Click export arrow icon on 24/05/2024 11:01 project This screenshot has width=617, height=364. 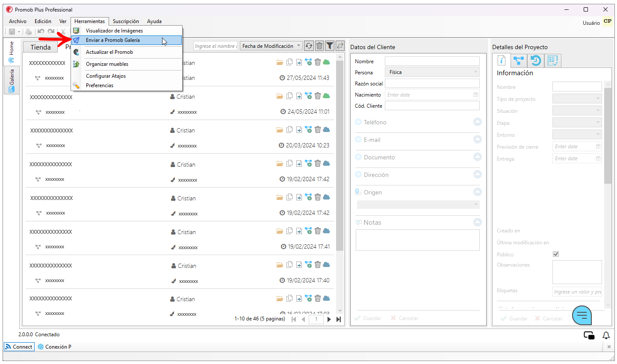(x=299, y=96)
